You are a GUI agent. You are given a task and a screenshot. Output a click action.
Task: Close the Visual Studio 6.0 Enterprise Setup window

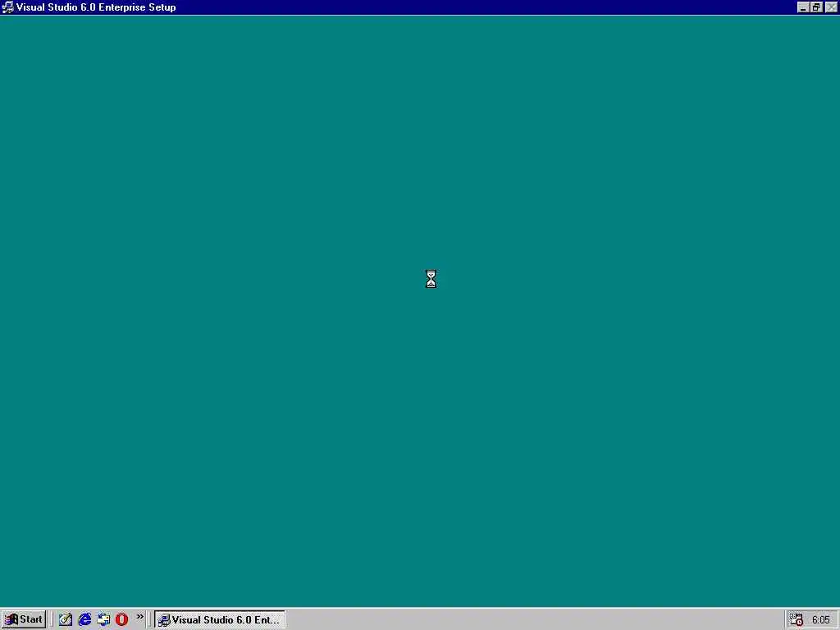(x=832, y=7)
